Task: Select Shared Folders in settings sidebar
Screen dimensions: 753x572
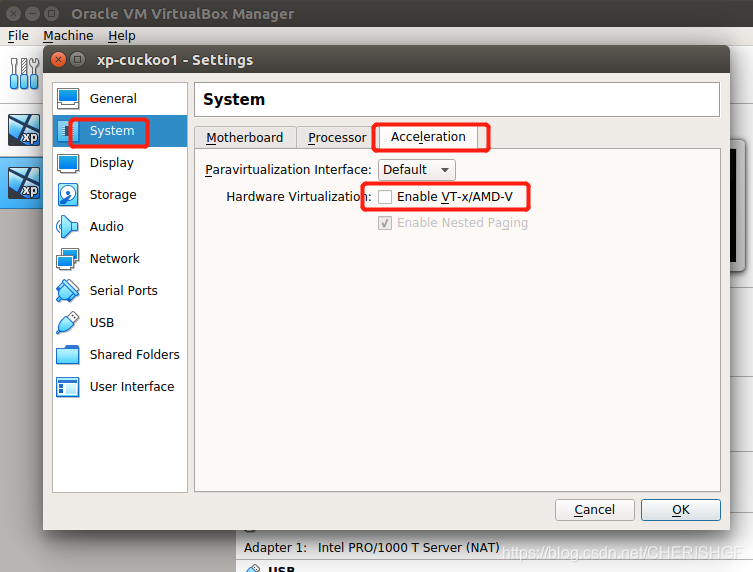Action: [120, 354]
